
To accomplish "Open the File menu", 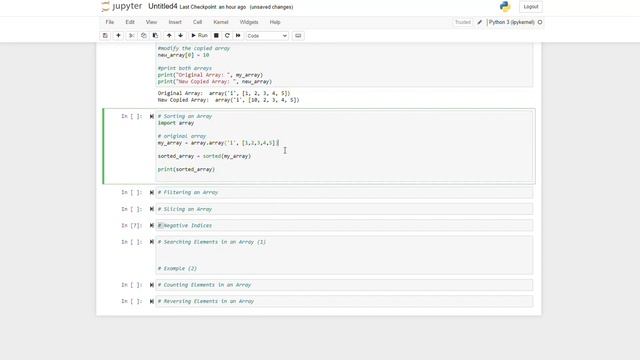I will [x=110, y=22].
